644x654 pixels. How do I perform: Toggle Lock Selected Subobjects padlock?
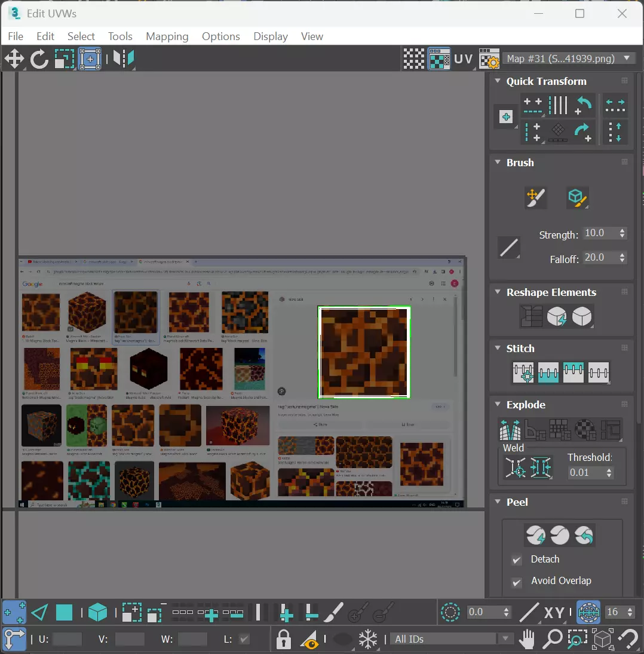point(283,639)
